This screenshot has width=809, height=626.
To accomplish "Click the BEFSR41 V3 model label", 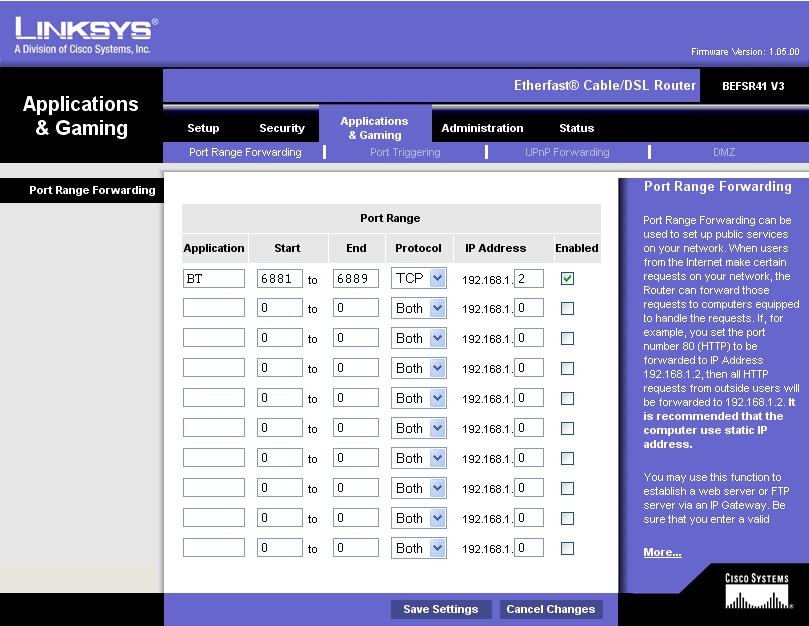I will coord(753,86).
